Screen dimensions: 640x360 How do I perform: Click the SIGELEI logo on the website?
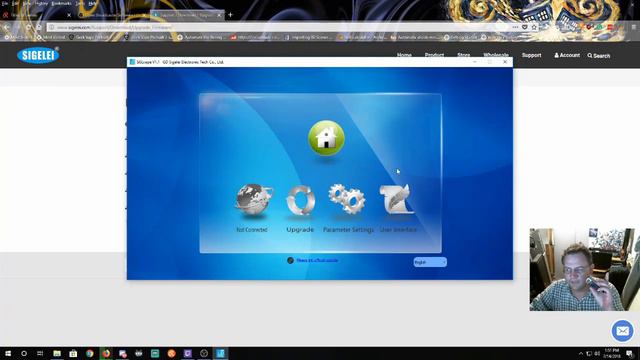click(38, 55)
